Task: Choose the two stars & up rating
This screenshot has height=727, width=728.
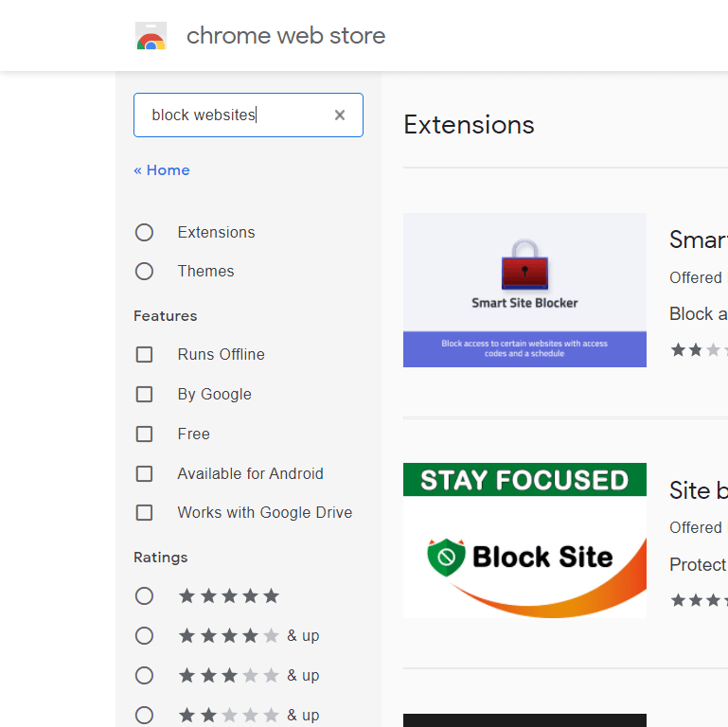Action: [144, 715]
